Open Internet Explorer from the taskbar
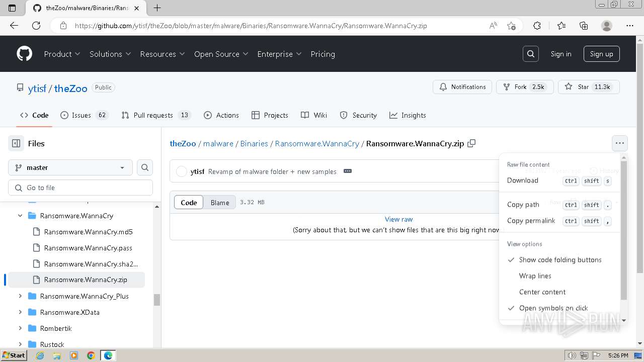Image resolution: width=644 pixels, height=362 pixels. coord(40,355)
